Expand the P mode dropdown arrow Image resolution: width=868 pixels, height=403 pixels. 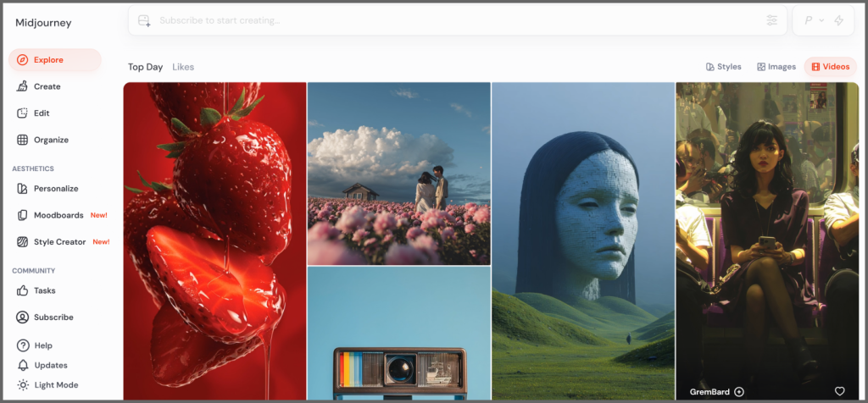pyautogui.click(x=821, y=20)
